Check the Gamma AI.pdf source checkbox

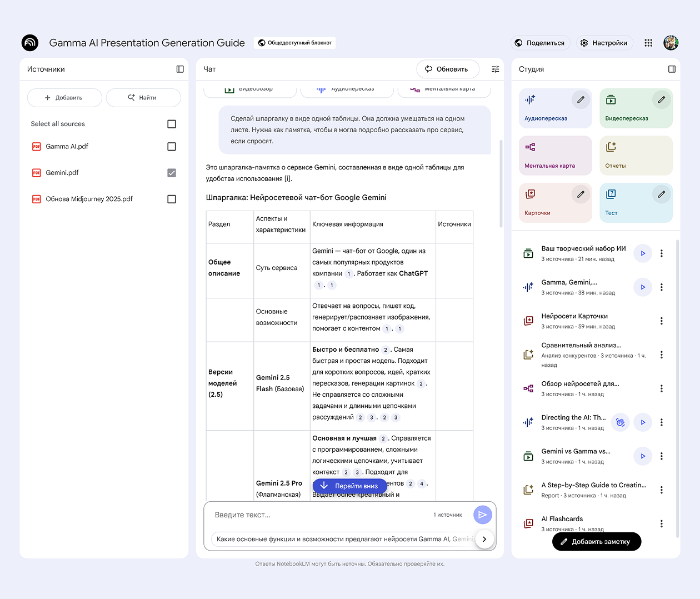pyautogui.click(x=172, y=147)
